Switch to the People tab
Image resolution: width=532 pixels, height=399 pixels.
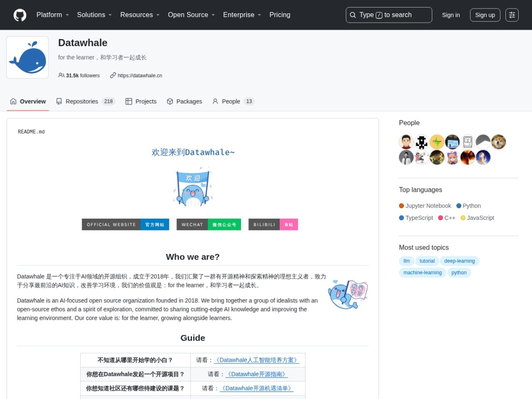[x=233, y=102]
